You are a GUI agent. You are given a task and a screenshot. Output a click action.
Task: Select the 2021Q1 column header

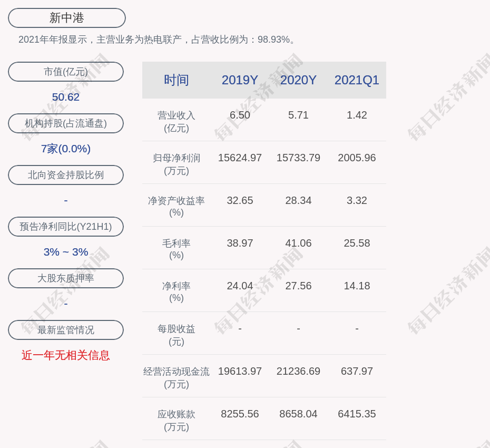(357, 80)
